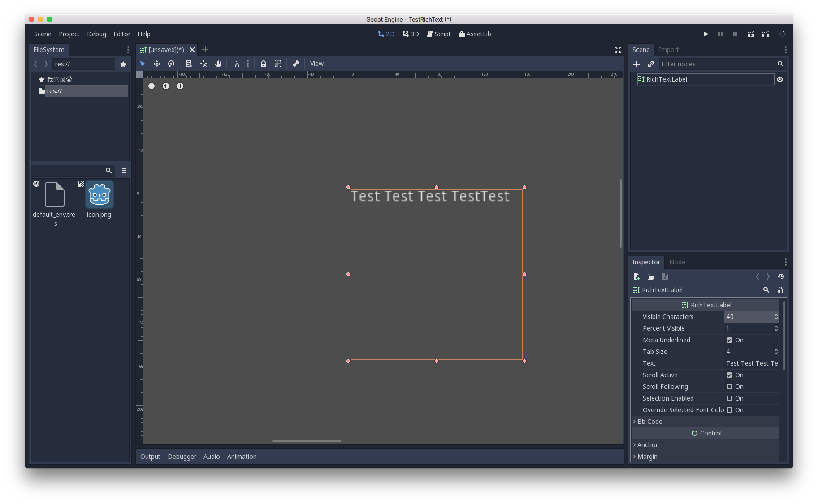This screenshot has height=504, width=818.
Task: Open the Project menu
Action: pos(69,34)
